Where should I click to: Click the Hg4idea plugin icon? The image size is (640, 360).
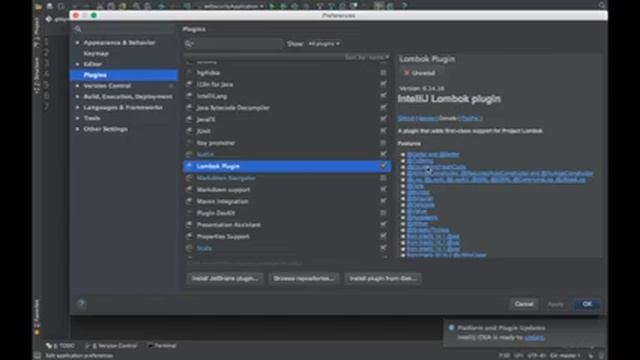[189, 73]
